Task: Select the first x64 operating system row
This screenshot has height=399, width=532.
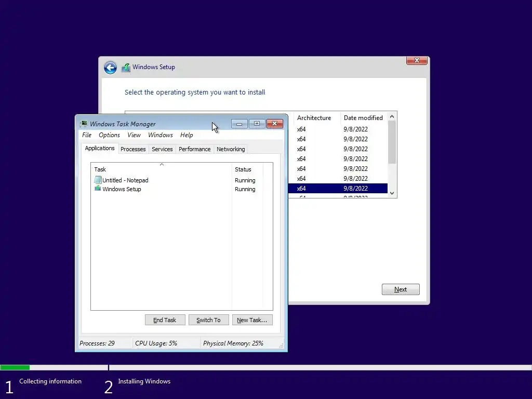Action: click(338, 129)
